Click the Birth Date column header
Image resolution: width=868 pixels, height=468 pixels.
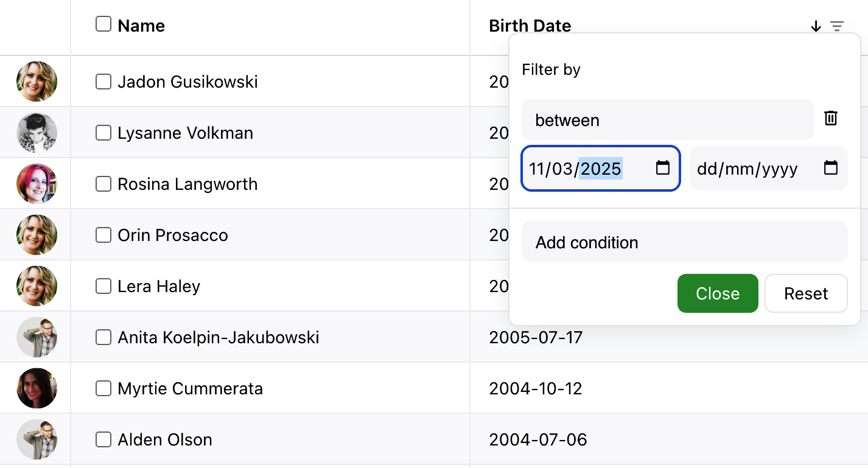(x=530, y=26)
